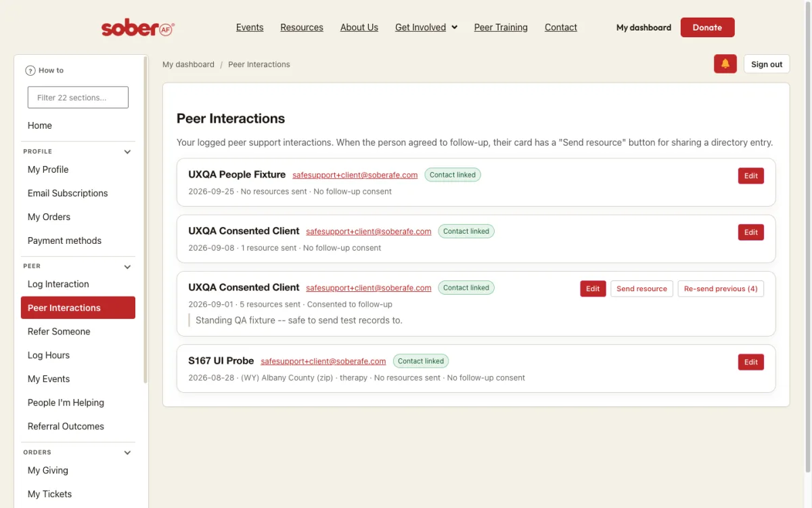Click My dashboard breadcrumb link

click(x=188, y=64)
